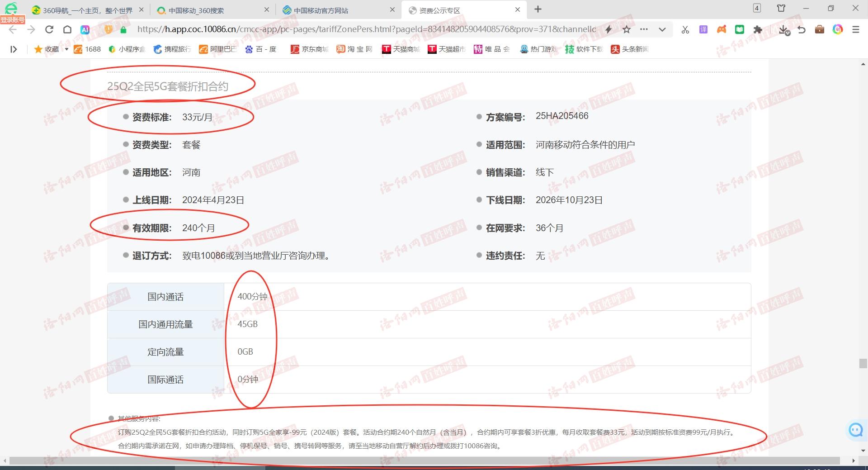Open the 阿里巴巴 bookmark

pyautogui.click(x=218, y=49)
